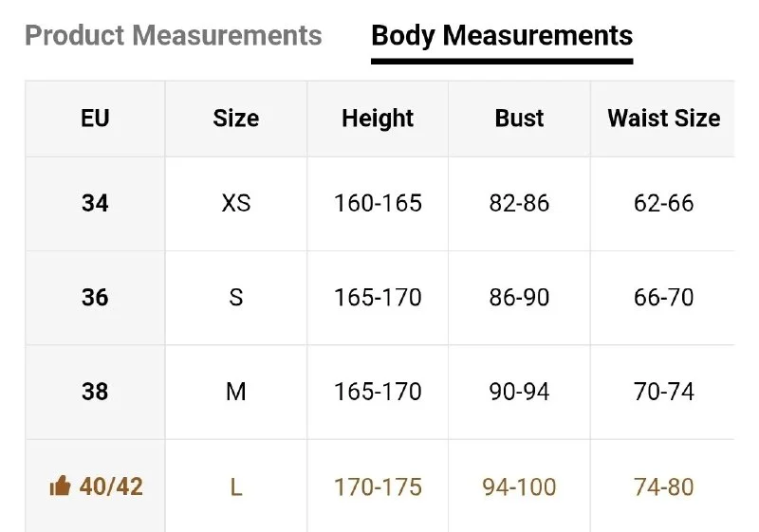
Task: Click the L size cell
Action: click(x=236, y=487)
